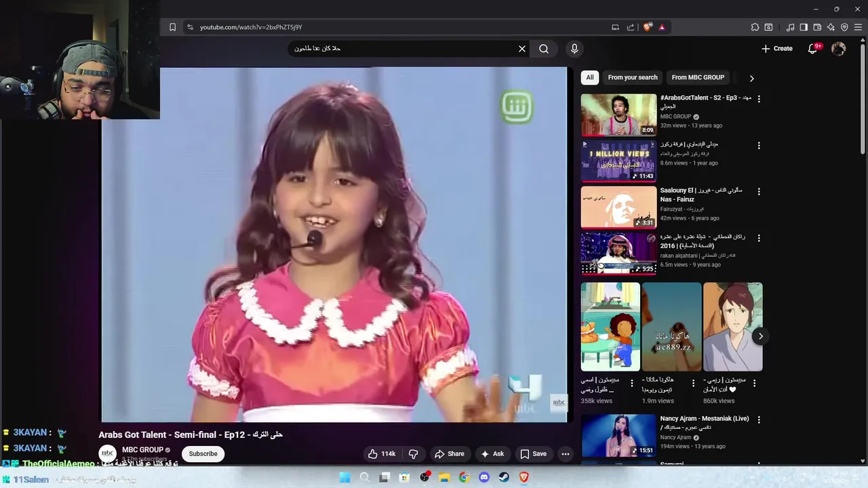Share this page from address bar
The width and height of the screenshot is (868, 488).
point(631,27)
